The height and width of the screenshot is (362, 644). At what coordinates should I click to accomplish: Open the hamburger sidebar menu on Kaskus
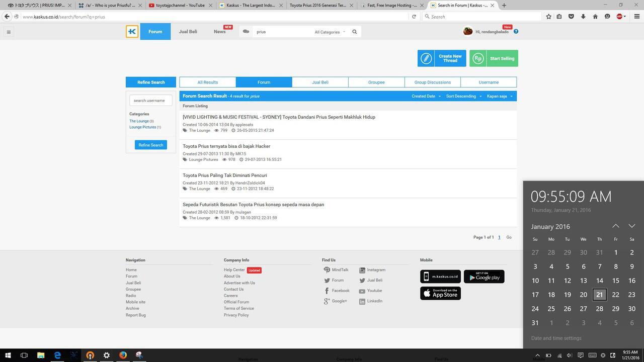tap(9, 32)
